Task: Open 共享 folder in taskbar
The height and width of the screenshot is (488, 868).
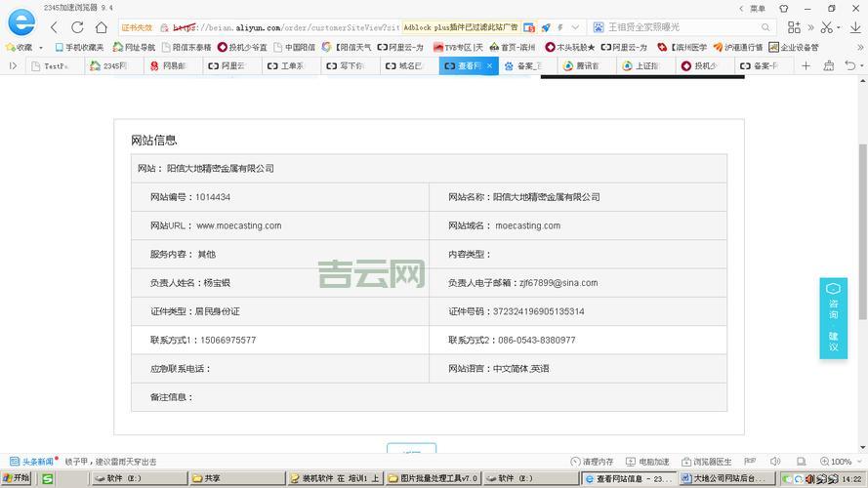Action: pyautogui.click(x=237, y=478)
